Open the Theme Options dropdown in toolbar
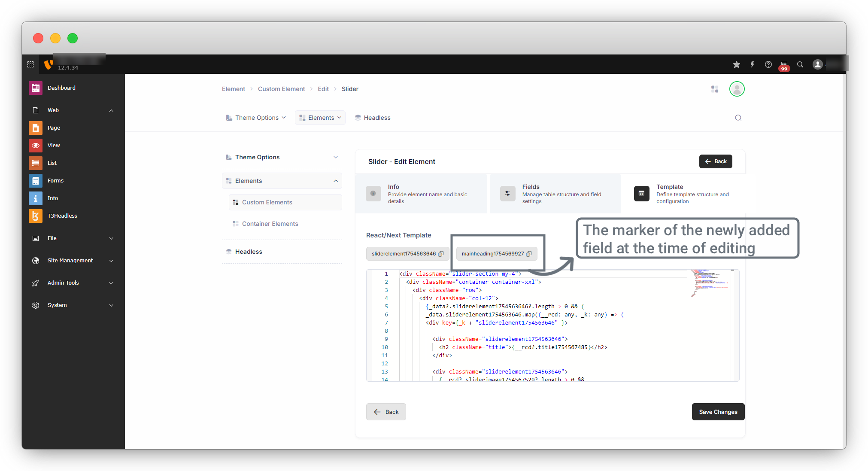This screenshot has width=868, height=471. point(256,118)
